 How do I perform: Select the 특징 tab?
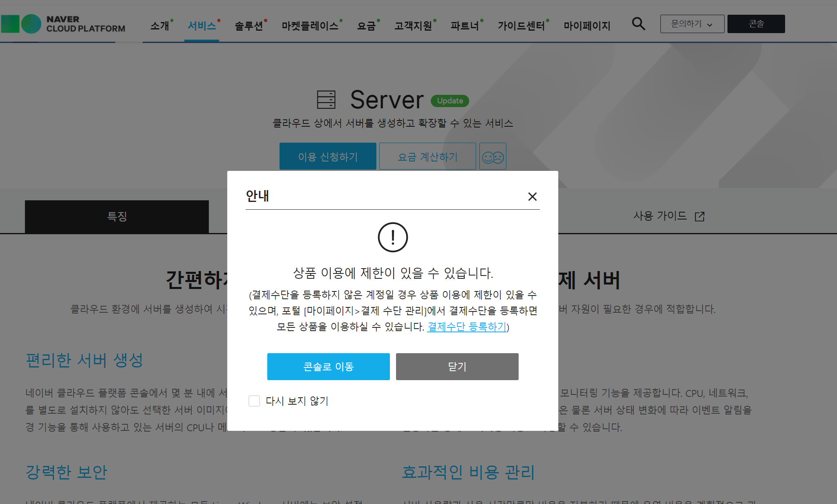pyautogui.click(x=117, y=216)
